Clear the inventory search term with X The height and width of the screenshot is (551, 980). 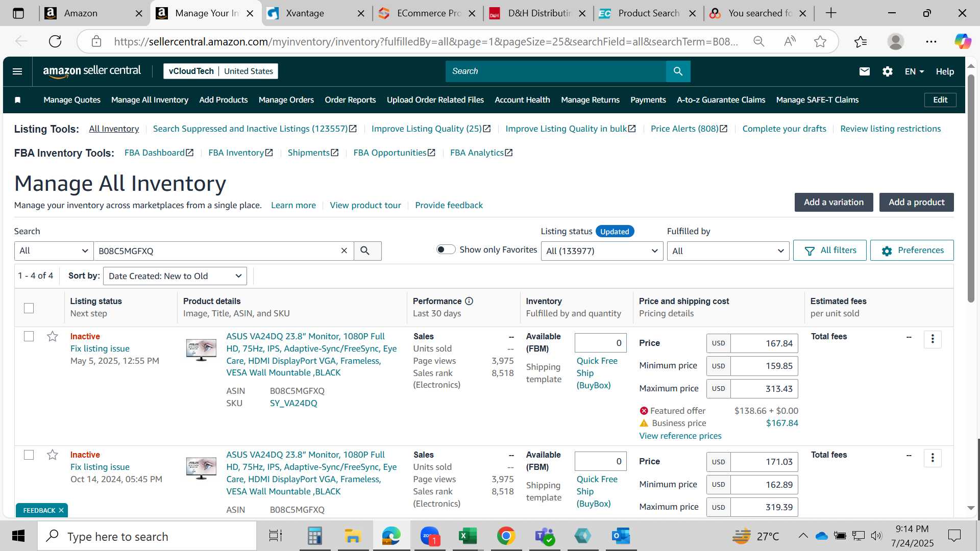point(344,251)
